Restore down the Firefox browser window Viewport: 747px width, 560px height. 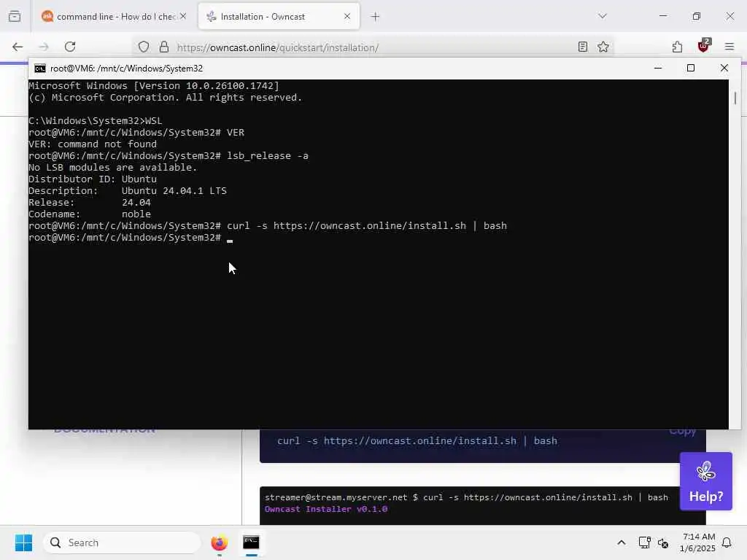pos(697,16)
